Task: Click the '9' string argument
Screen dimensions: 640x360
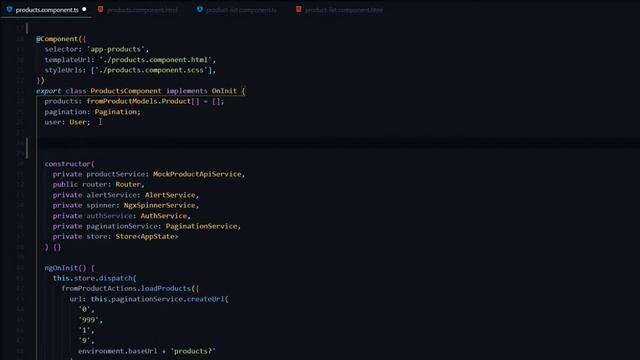Action: (x=84, y=340)
